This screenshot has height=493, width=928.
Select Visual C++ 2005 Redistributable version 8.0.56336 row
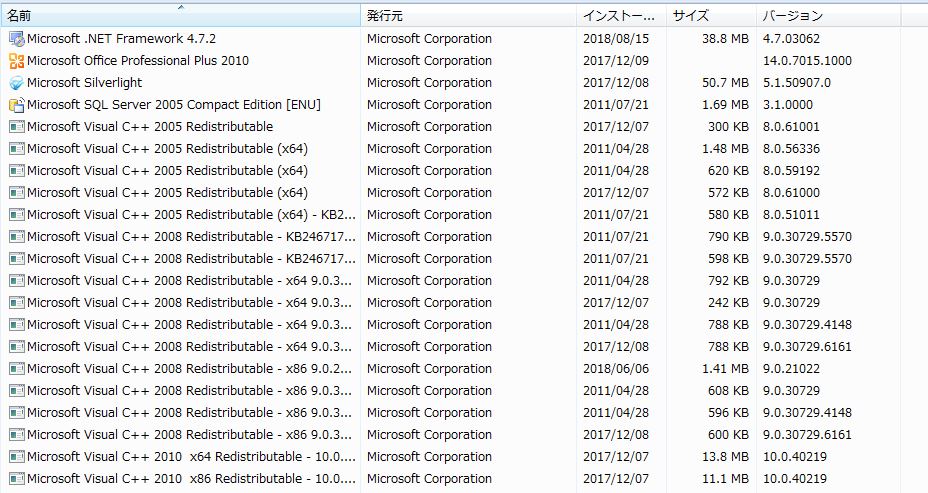166,149
